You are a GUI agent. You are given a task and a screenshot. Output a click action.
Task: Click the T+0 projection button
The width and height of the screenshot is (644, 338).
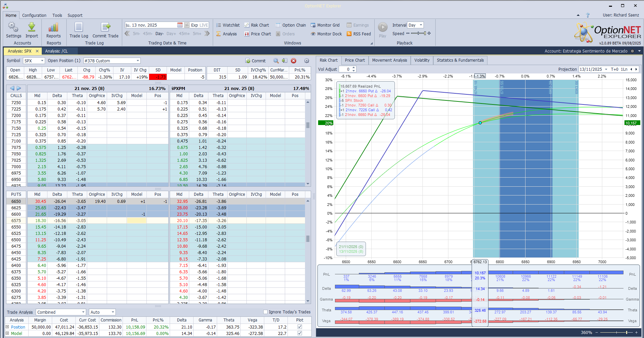615,69
